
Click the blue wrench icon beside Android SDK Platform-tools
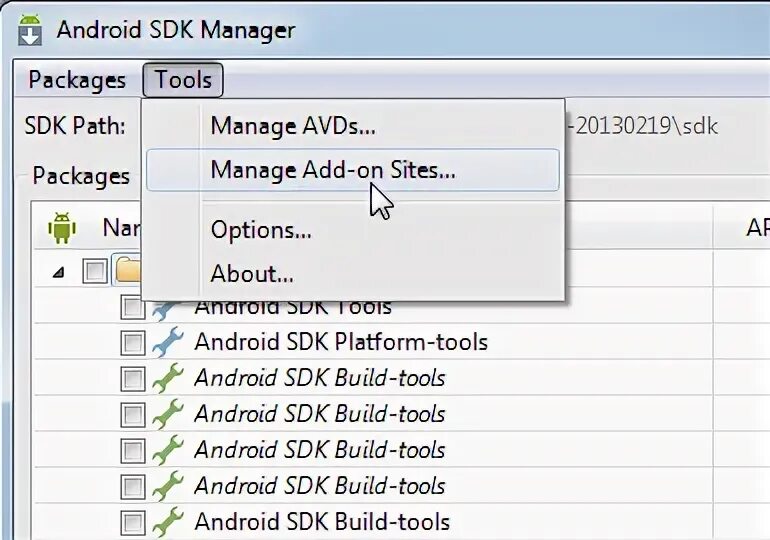click(167, 342)
